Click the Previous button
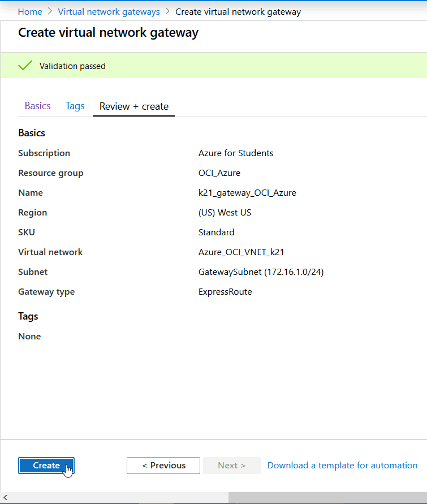Screen dimensions: 427x504 point(163,465)
